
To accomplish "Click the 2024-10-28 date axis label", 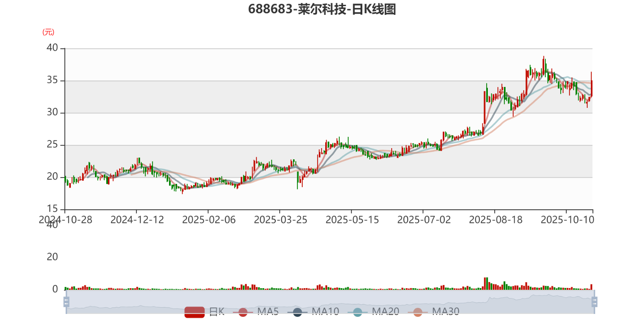I will coord(65,220).
